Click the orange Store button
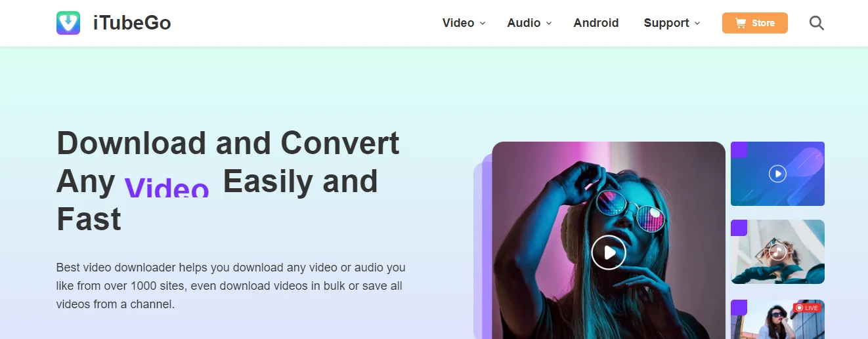Viewport: 868px width, 339px height. tap(755, 23)
